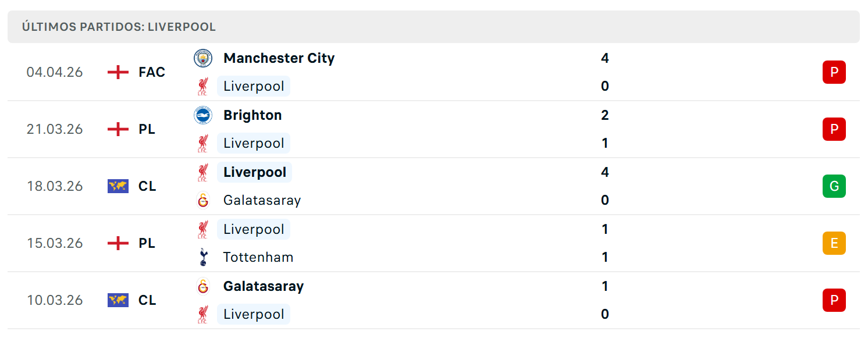This screenshot has height=338, width=868.
Task: Click world flag icon for 18.03.26 CL
Action: click(x=118, y=186)
